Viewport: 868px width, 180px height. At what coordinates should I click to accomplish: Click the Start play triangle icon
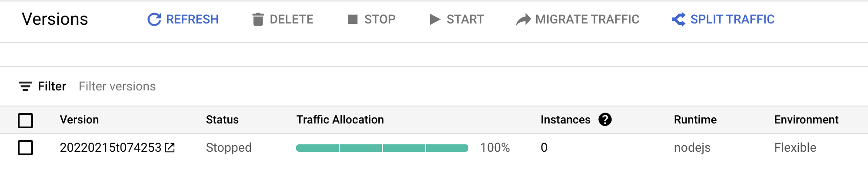(434, 20)
